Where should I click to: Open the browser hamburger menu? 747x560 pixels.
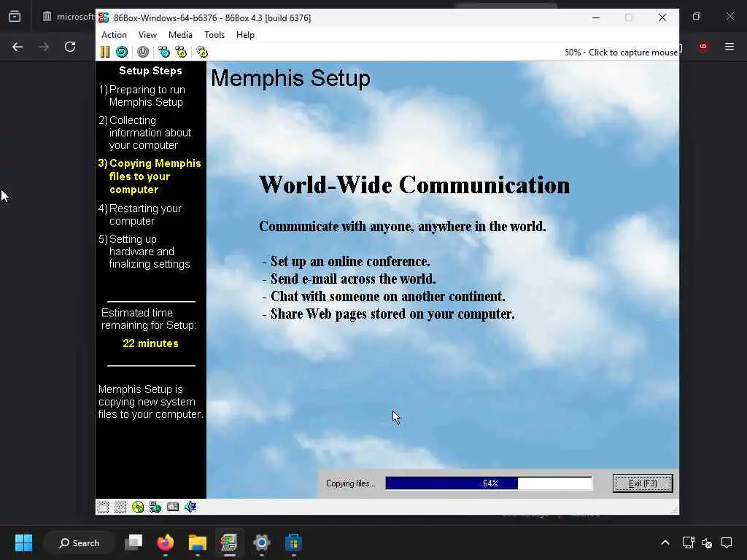click(x=729, y=47)
